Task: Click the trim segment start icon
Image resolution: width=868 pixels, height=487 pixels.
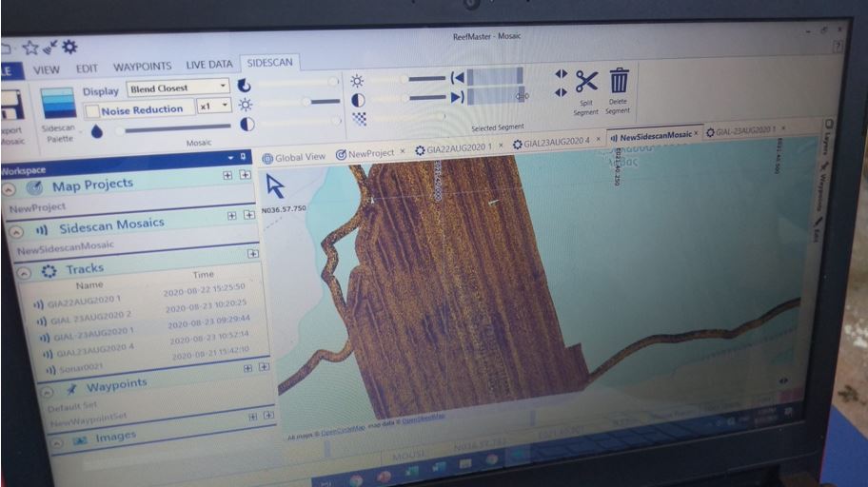Action: click(458, 77)
